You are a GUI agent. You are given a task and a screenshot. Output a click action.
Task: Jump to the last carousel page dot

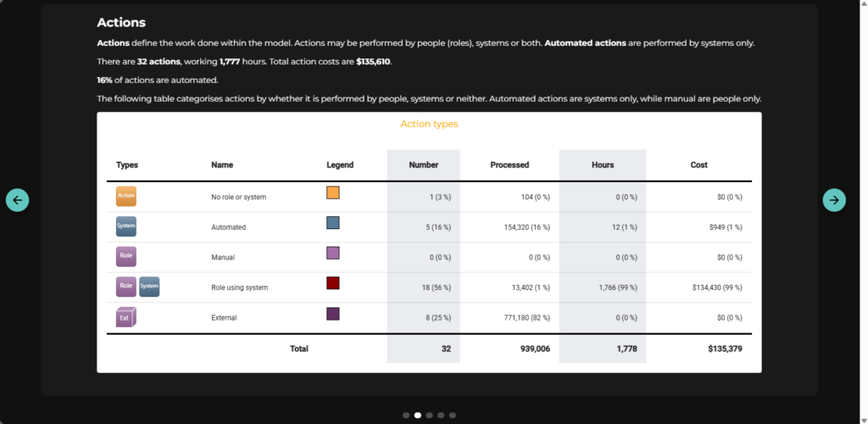click(453, 416)
